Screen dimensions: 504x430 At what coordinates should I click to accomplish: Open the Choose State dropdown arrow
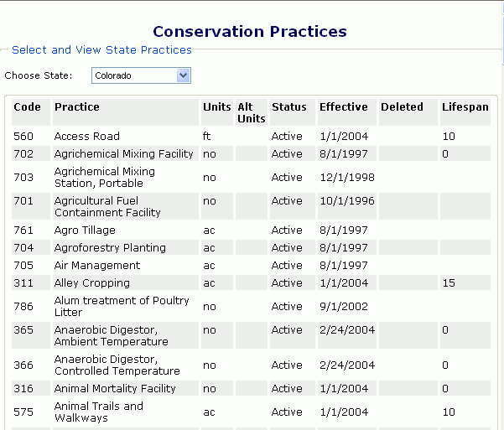[x=184, y=76]
